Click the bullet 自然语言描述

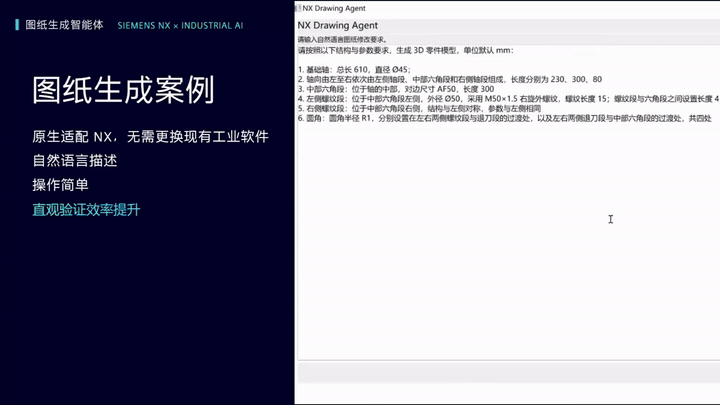tap(75, 161)
